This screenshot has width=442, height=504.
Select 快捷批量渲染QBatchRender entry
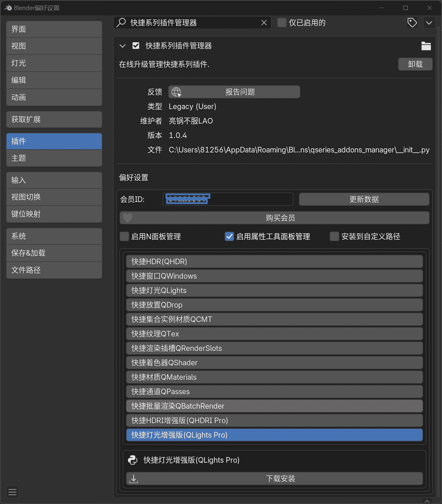(x=274, y=406)
